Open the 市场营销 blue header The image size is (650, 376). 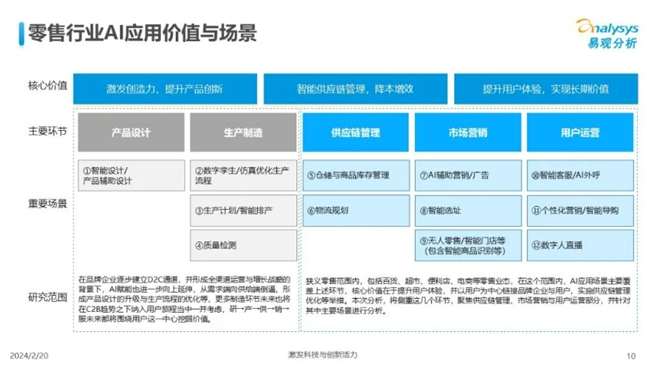point(468,132)
